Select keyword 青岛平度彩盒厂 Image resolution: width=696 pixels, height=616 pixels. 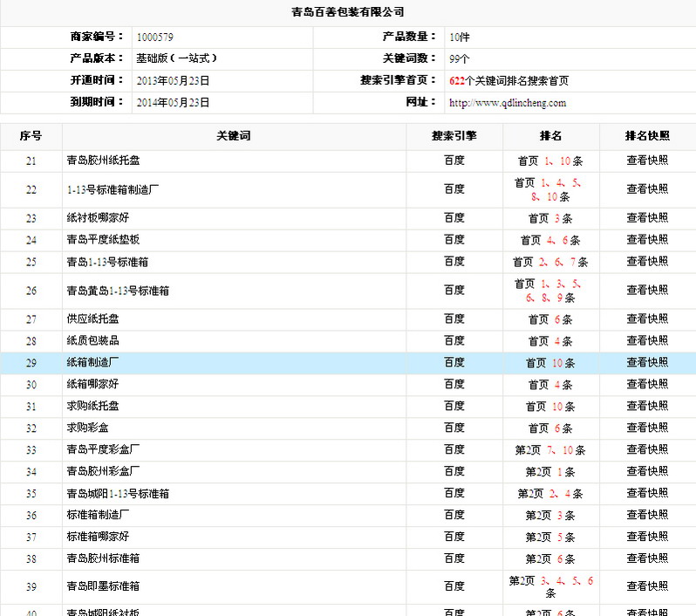pyautogui.click(x=103, y=449)
